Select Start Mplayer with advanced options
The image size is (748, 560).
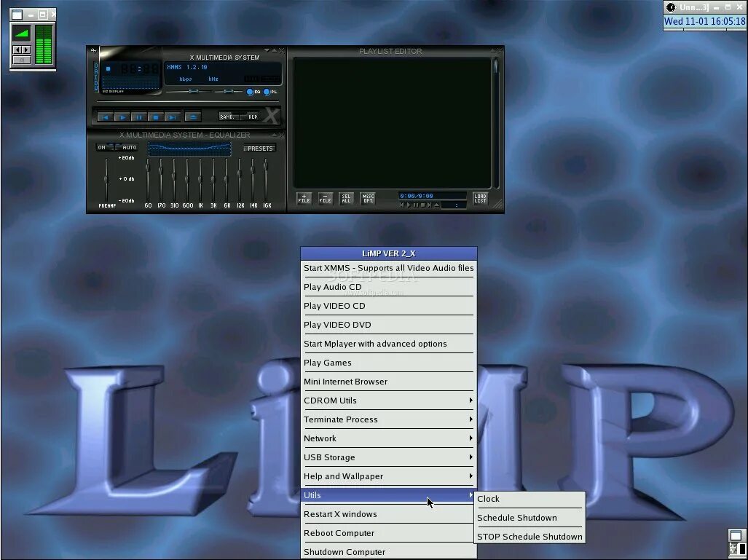pos(389,344)
